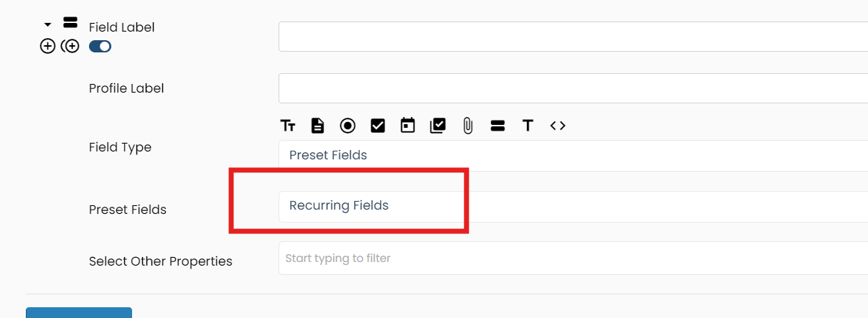
Task: Select the multi-checkbox field type icon
Action: 438,126
